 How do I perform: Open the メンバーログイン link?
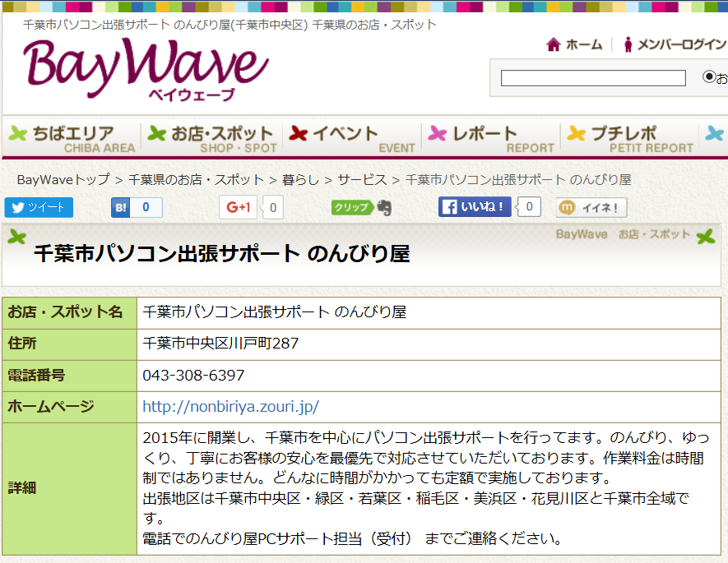[x=682, y=44]
